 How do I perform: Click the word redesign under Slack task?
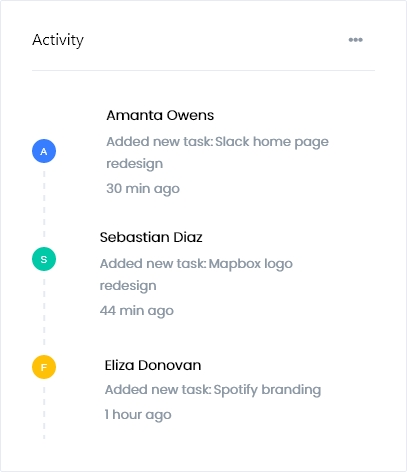[135, 164]
